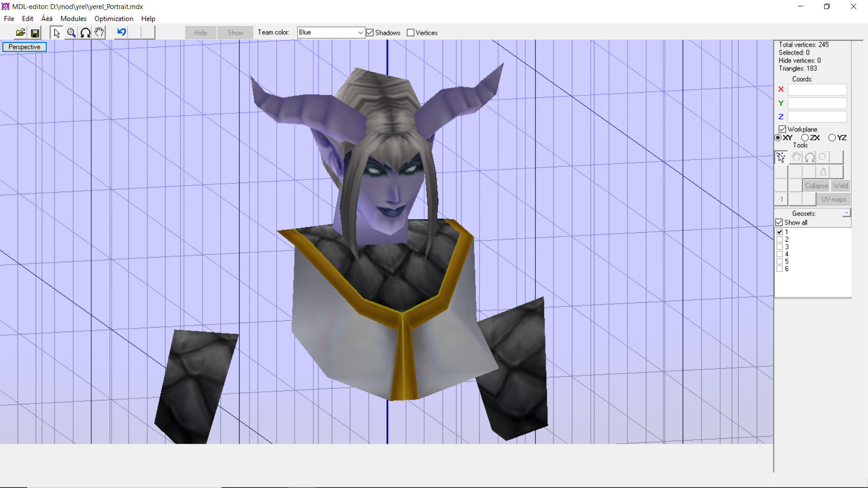Click the UV-maps button

834,199
